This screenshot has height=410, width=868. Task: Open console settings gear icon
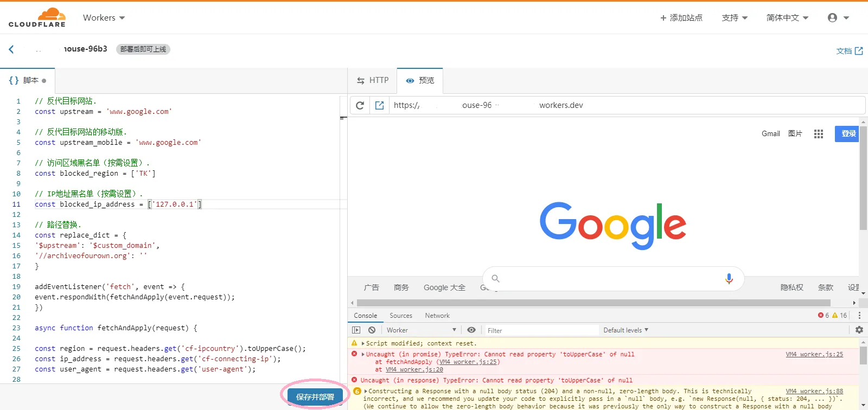pyautogui.click(x=859, y=330)
